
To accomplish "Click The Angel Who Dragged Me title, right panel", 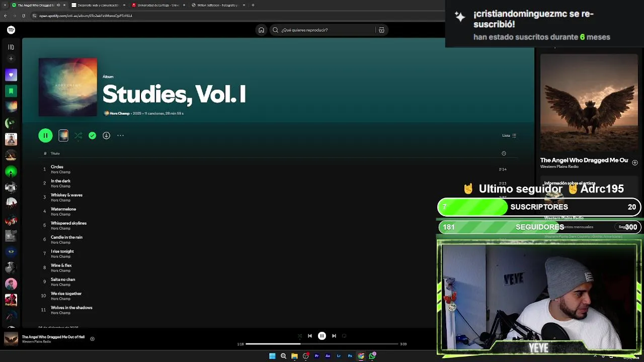I will [x=584, y=160].
